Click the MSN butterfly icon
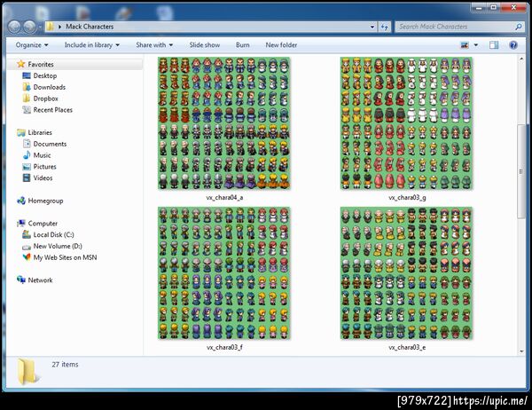This screenshot has height=410, width=532. tap(27, 257)
